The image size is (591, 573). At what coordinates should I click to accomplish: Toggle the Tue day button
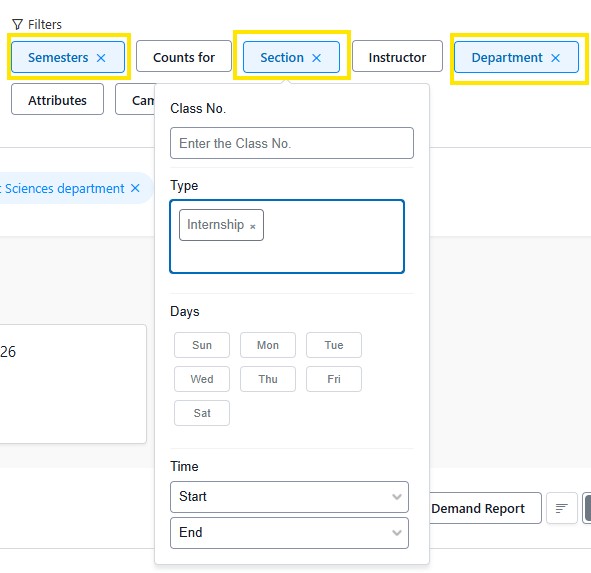[334, 345]
